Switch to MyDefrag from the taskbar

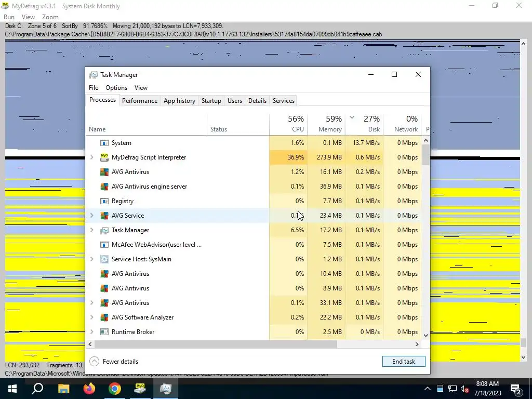140,389
